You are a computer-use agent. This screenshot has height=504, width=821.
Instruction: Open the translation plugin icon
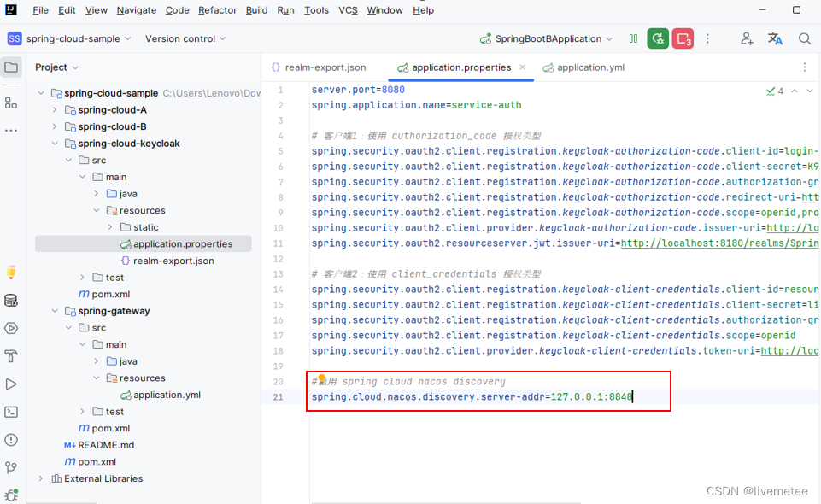click(776, 38)
